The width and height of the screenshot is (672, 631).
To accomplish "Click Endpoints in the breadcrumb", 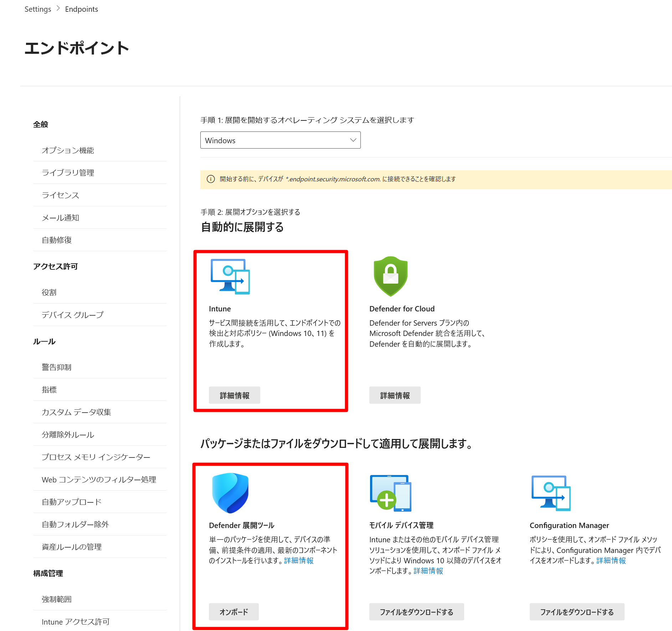I will coord(81,9).
